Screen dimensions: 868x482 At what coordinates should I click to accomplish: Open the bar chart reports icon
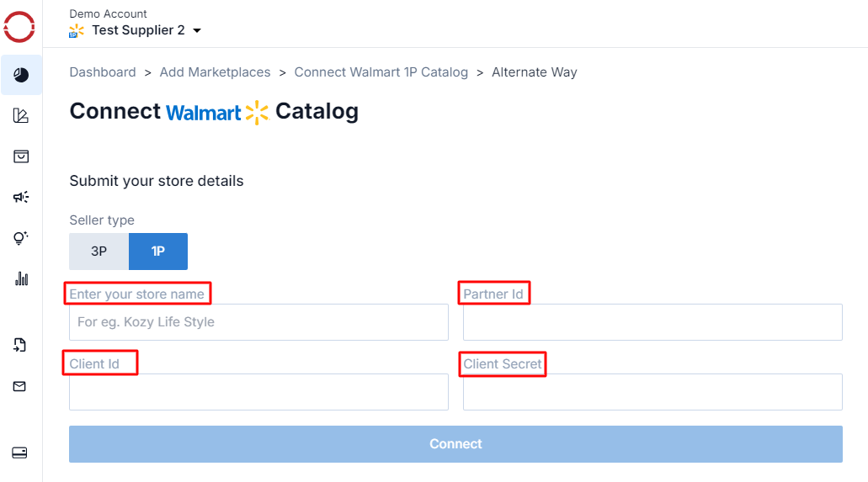[x=21, y=278]
